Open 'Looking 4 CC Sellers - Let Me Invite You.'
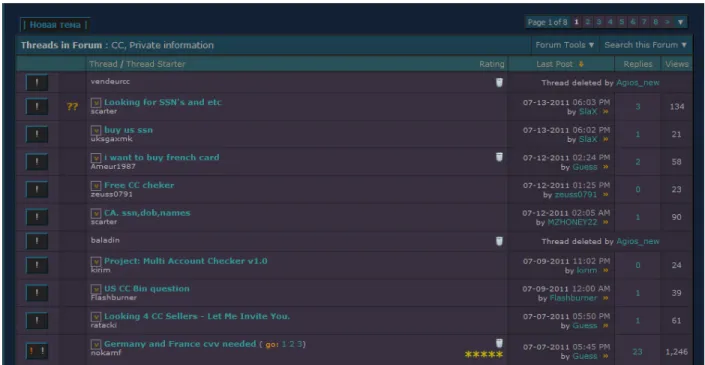705x365 pixels. [x=197, y=316]
